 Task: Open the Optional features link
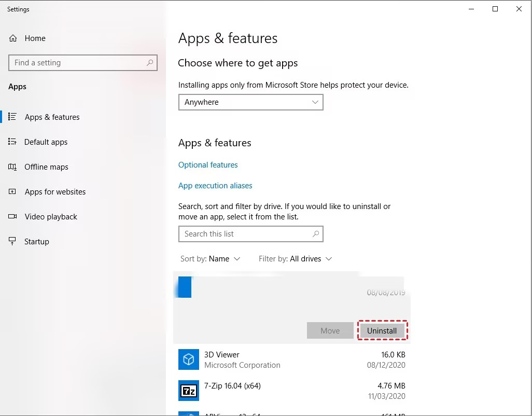208,165
